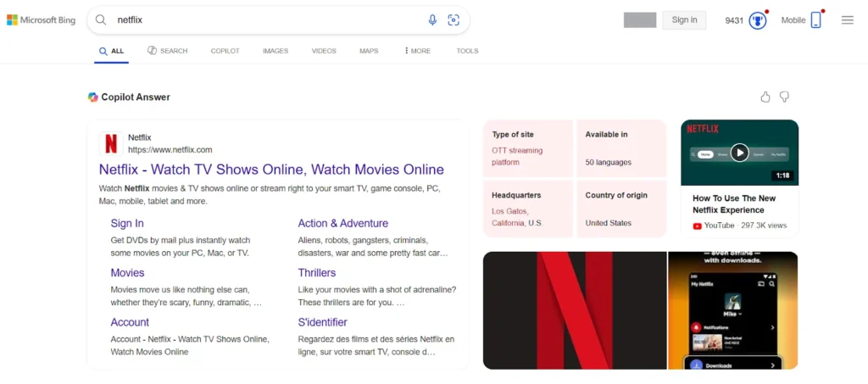Open the Copilot tab
Viewport: 868px width, 384px height.
(x=225, y=51)
